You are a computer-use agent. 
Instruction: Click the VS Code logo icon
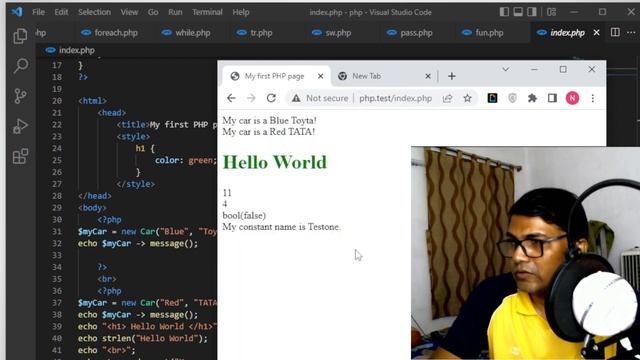17,12
